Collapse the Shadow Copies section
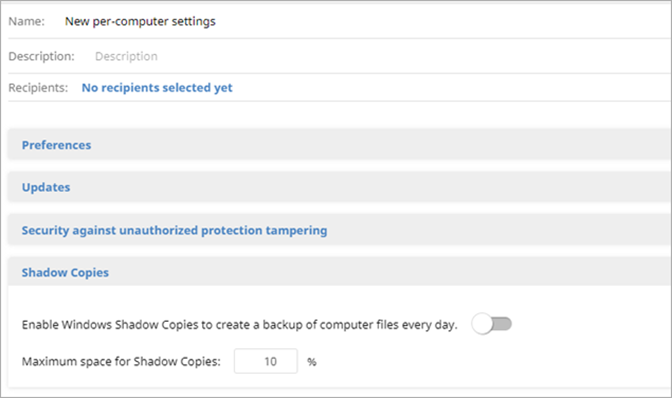 tap(65, 272)
